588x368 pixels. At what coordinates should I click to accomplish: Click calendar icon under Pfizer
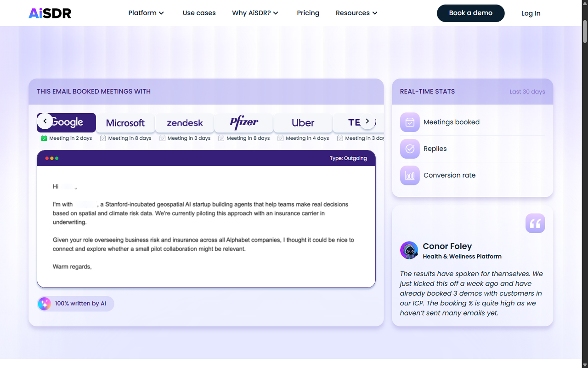221,138
